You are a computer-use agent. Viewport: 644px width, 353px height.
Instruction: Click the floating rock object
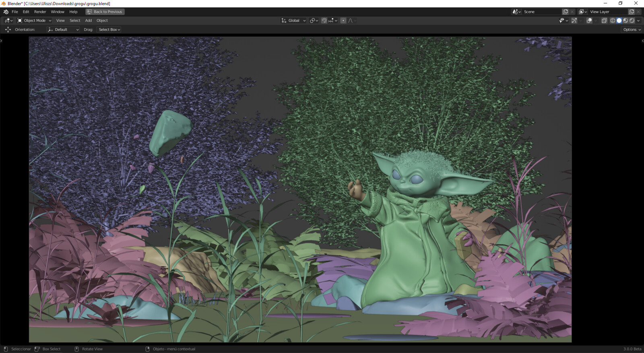point(170,133)
